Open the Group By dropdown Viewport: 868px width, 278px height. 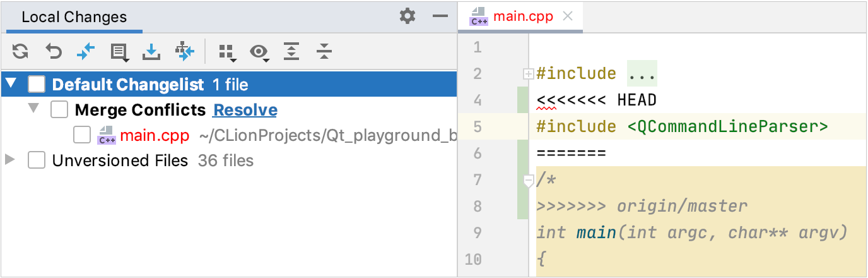coord(227,52)
